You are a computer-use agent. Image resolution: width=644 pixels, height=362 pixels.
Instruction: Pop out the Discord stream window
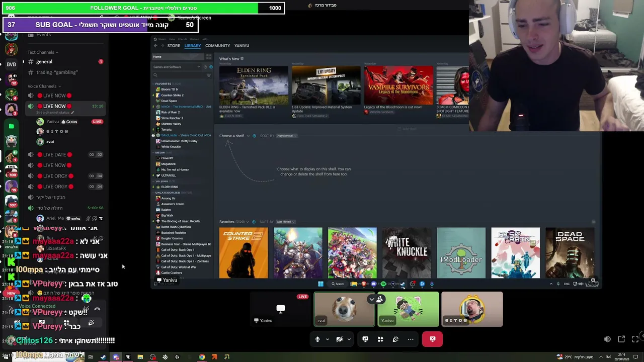point(621,339)
